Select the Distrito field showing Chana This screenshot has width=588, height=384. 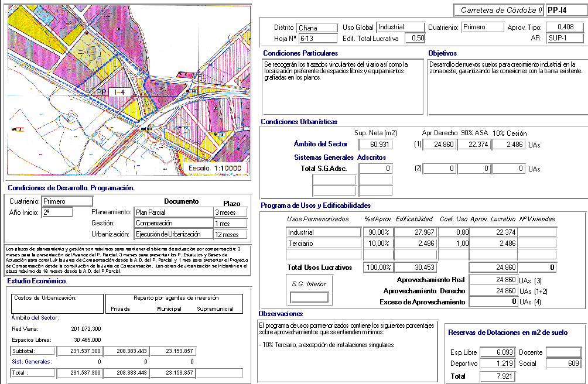point(317,28)
